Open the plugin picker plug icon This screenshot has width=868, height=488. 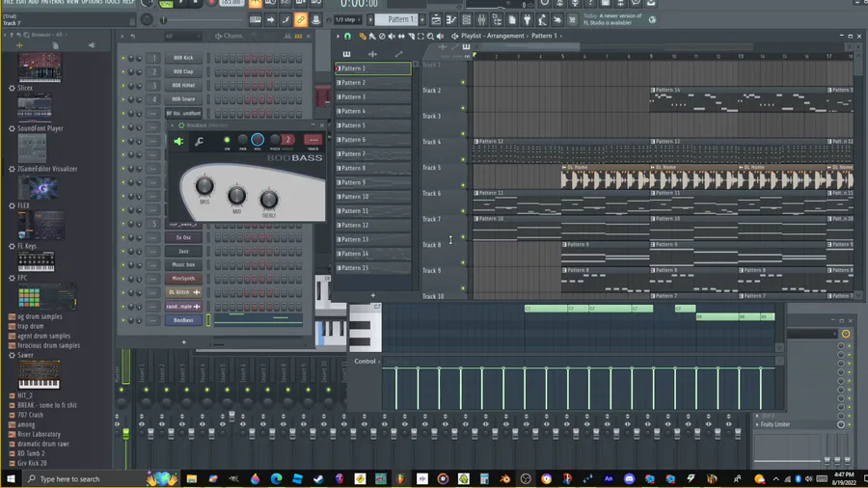(x=527, y=20)
